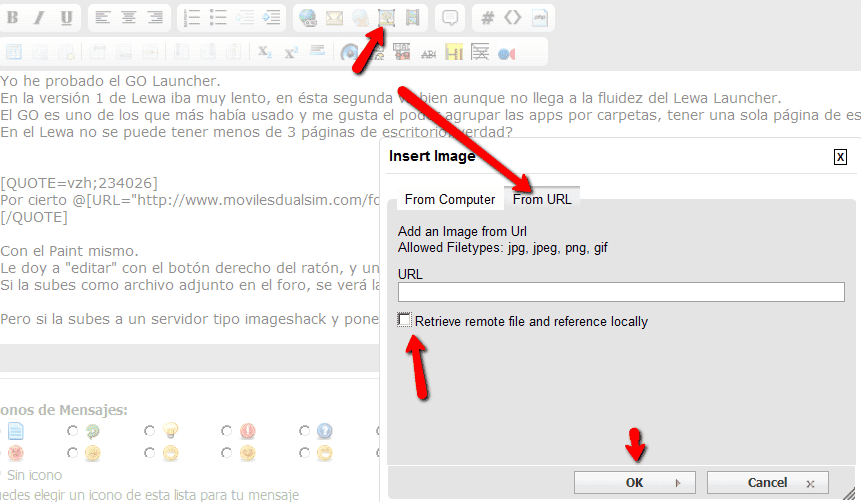The image size is (861, 502).
Task: Align text right
Action: 155,18
